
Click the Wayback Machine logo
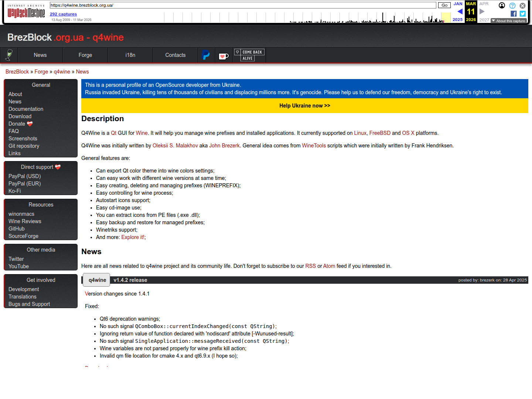(26, 12)
